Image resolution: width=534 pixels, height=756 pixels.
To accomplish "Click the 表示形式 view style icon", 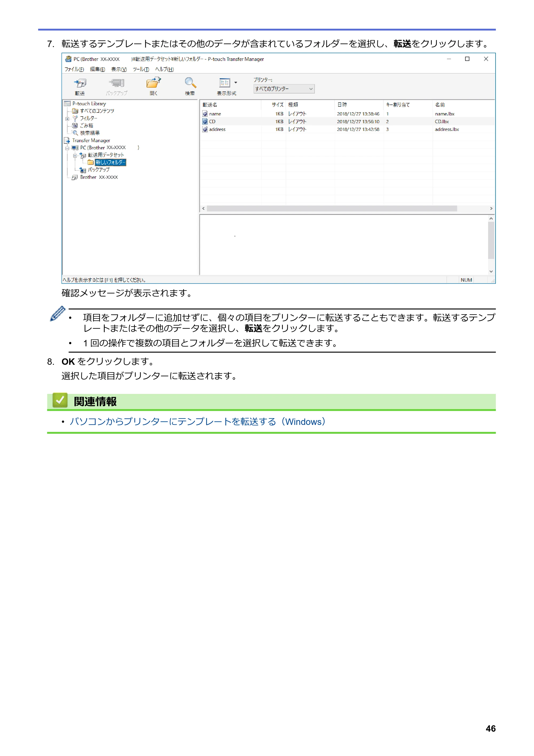I will coord(225,83).
